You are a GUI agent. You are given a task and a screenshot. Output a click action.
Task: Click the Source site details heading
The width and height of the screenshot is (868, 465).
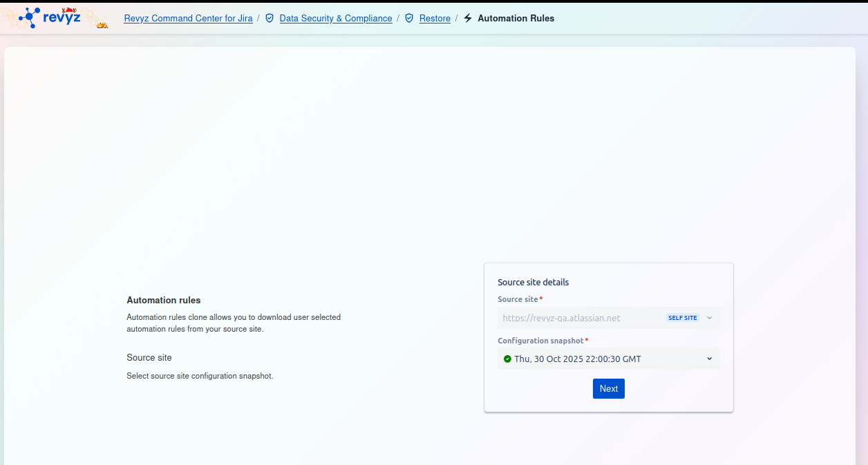tap(533, 282)
